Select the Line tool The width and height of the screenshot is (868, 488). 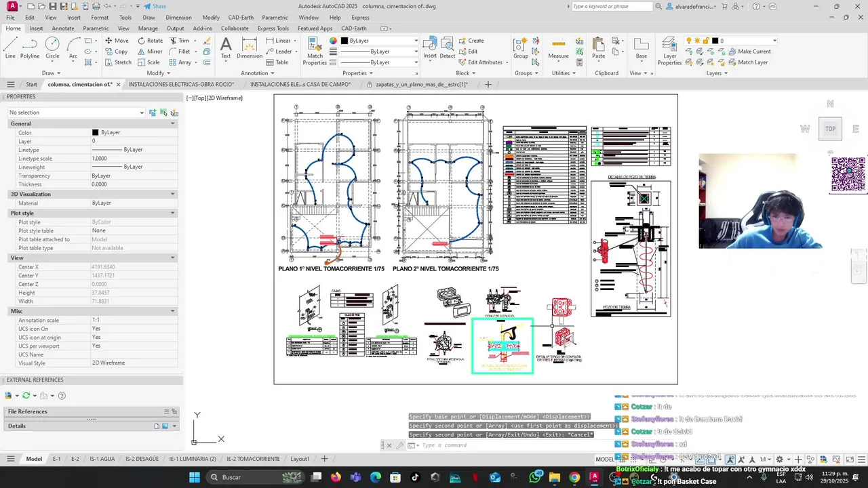[10, 47]
